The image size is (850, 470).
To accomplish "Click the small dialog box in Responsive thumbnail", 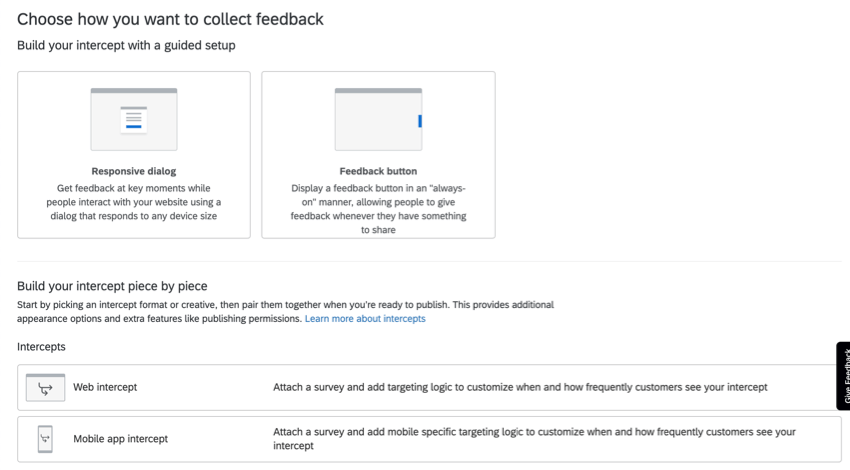I will coord(134,119).
